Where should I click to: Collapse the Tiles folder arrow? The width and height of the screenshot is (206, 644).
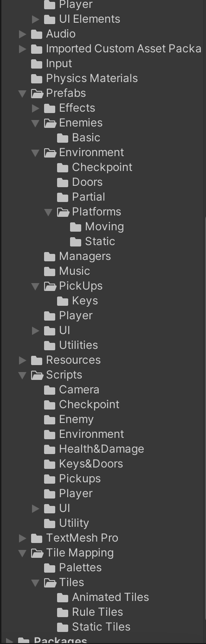(35, 583)
